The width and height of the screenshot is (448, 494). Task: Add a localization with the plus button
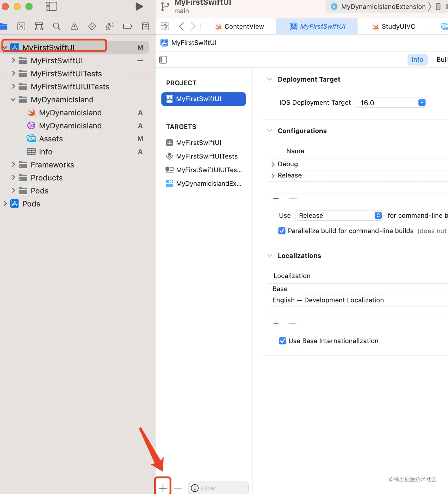tap(276, 323)
